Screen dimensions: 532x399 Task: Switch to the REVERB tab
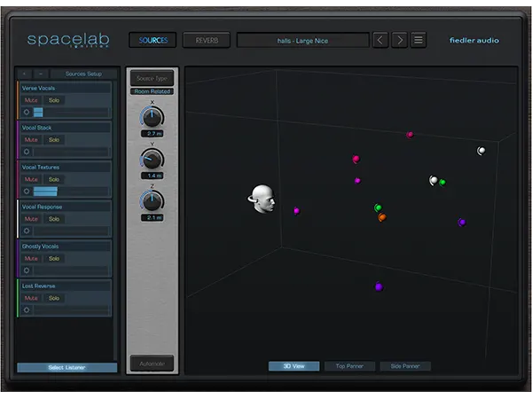click(x=207, y=41)
